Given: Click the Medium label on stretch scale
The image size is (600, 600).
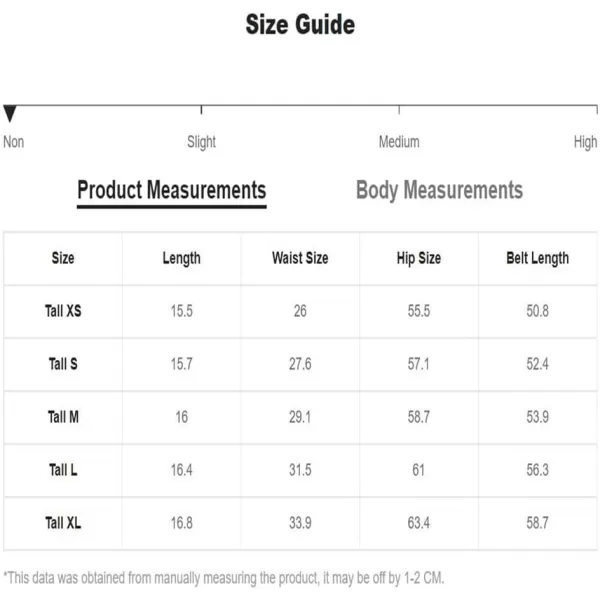Looking at the screenshot, I should click(399, 142).
